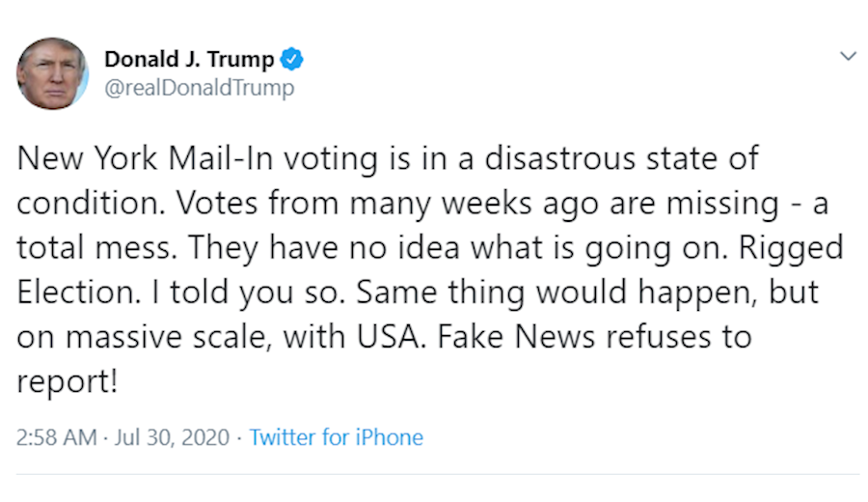Screen dimensions: 868x502
Task: Click the 2:58 AM timestamp
Action: [x=57, y=437]
